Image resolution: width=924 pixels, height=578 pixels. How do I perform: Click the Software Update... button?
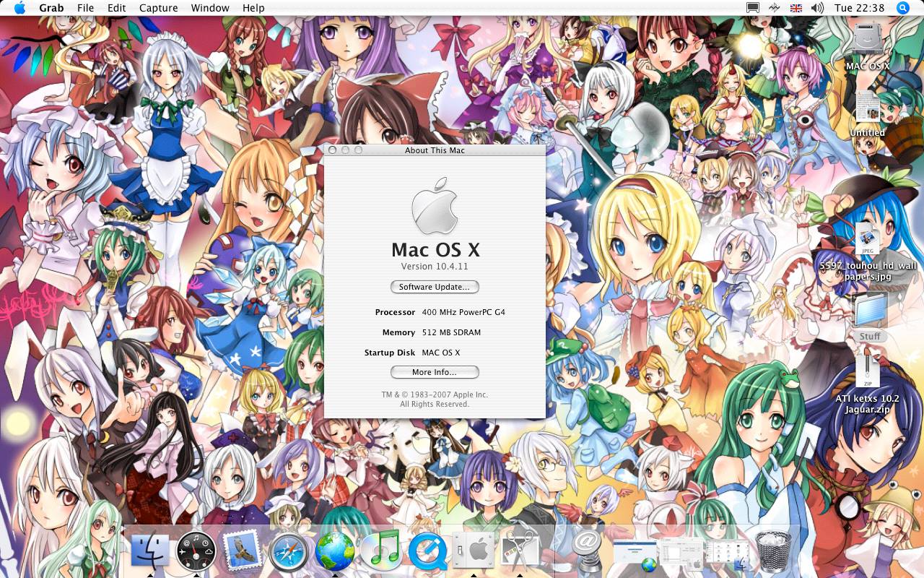(x=435, y=287)
